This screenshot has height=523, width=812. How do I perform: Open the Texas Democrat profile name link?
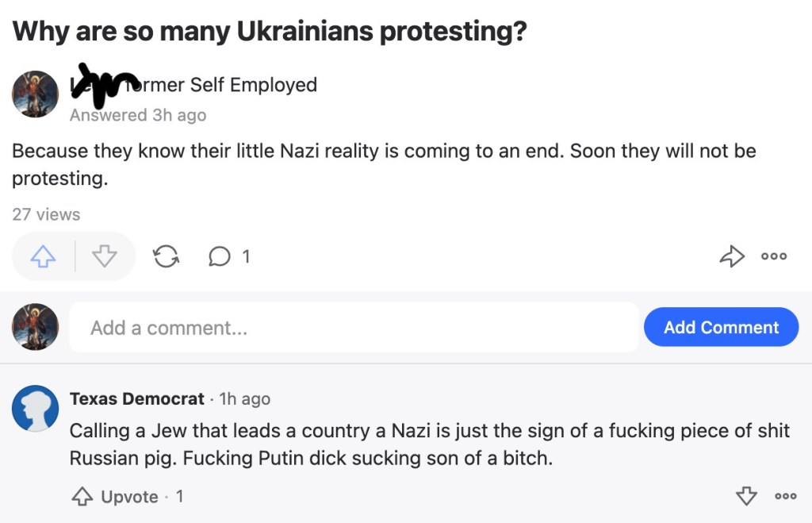coord(137,398)
